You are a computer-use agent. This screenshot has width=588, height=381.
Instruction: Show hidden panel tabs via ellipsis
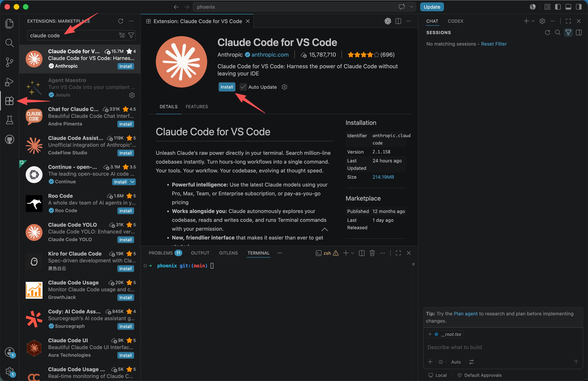tap(280, 253)
